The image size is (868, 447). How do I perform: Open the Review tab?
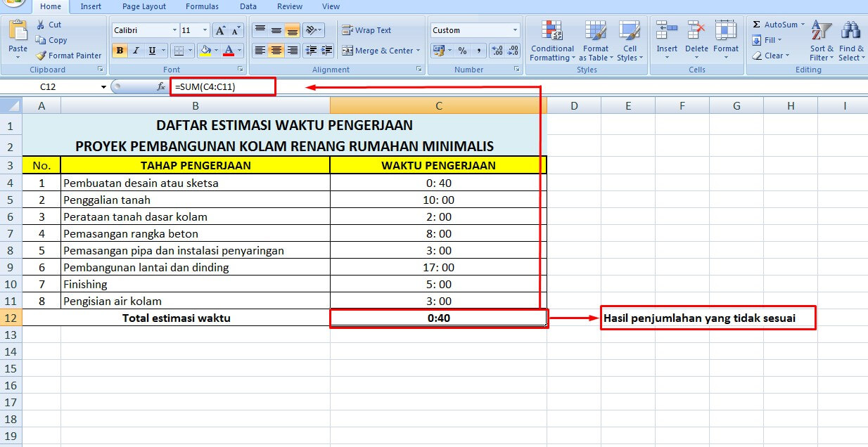click(x=289, y=6)
